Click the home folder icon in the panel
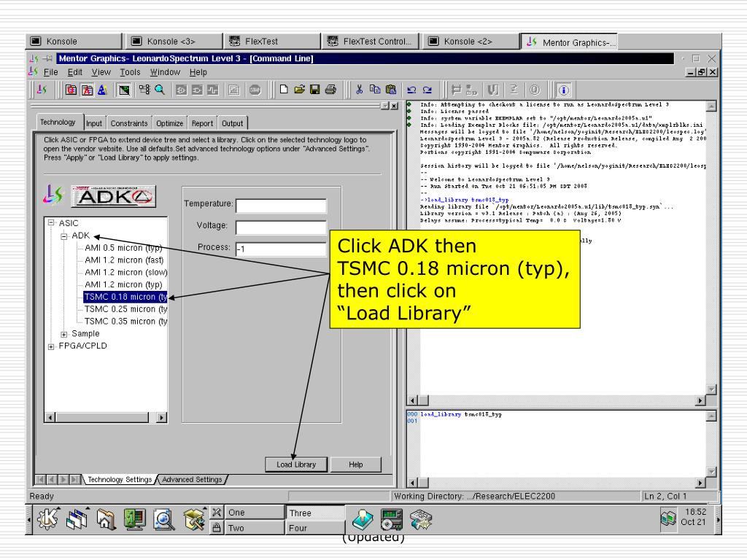The image size is (747, 560). [x=106, y=519]
